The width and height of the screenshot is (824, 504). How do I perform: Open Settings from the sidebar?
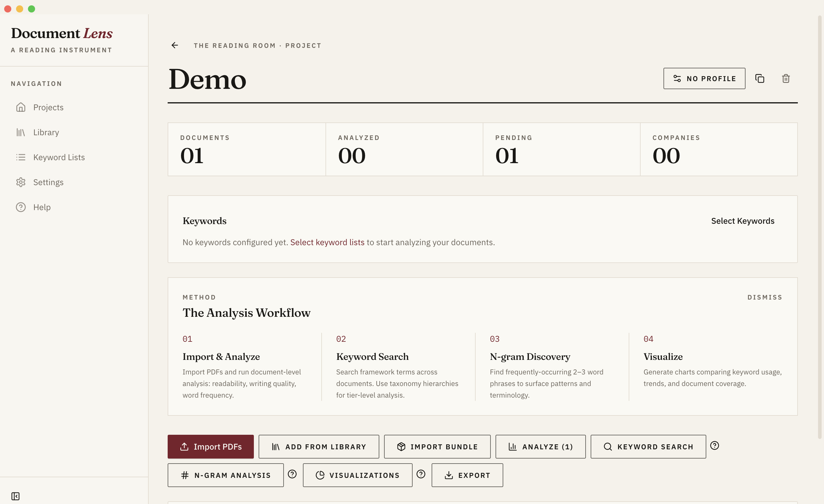tap(48, 182)
